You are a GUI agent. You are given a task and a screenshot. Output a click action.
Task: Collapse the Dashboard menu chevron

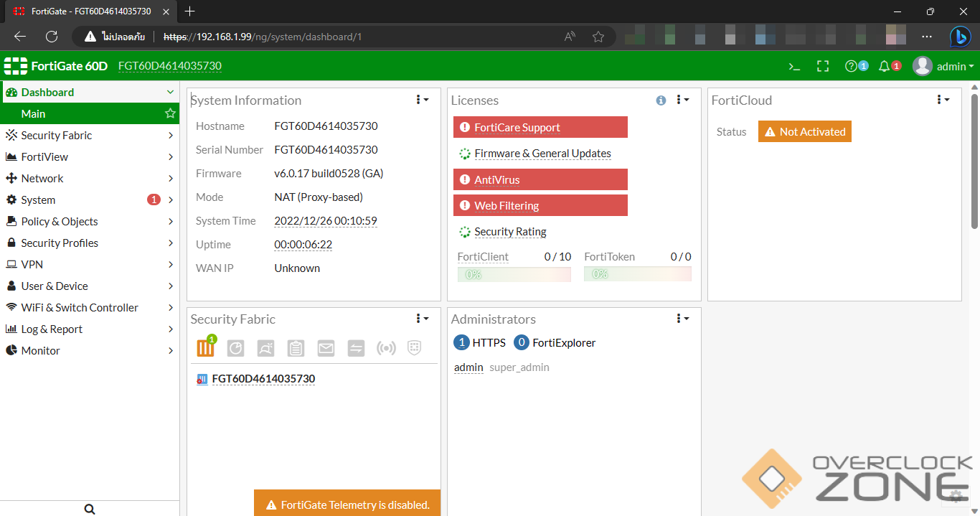coord(171,92)
